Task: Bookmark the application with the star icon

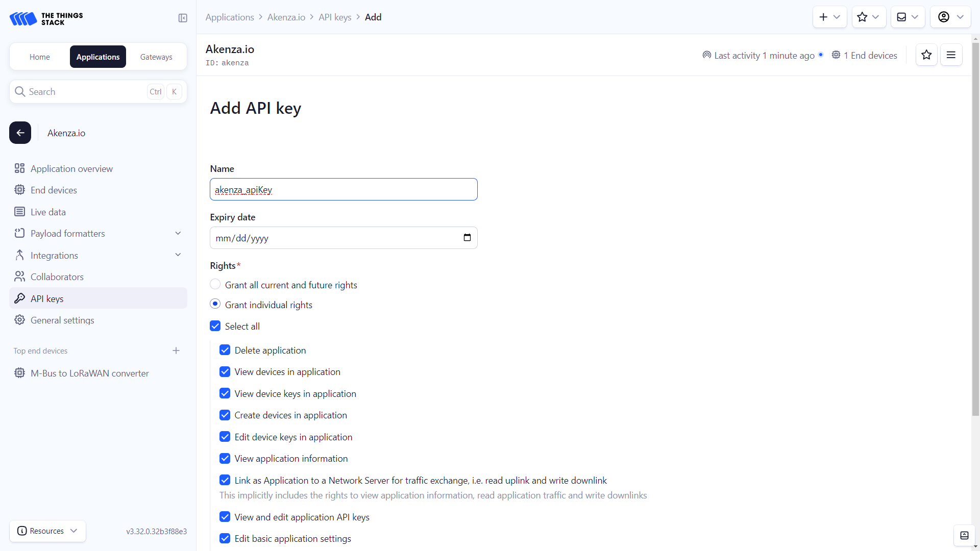Action: pos(926,55)
